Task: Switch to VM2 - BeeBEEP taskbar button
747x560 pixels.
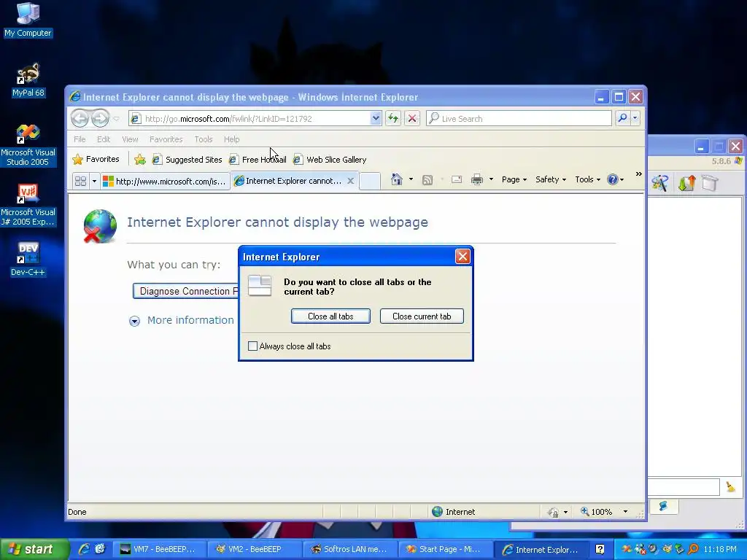Action: tap(256, 549)
